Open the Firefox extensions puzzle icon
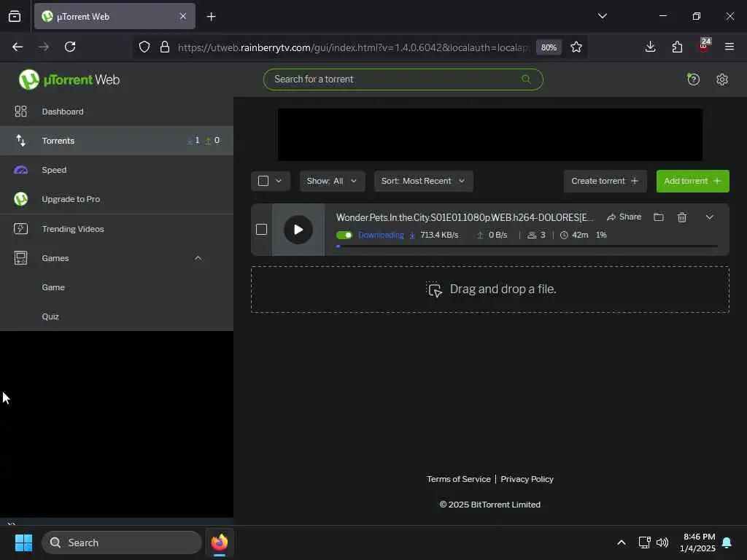Viewport: 747px width, 560px height. [677, 47]
